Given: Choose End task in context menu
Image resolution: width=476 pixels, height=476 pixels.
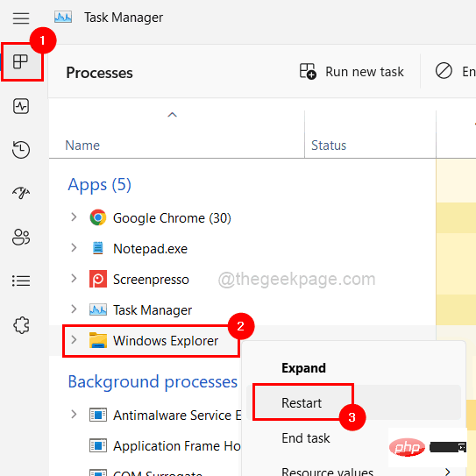Looking at the screenshot, I should point(306,438).
